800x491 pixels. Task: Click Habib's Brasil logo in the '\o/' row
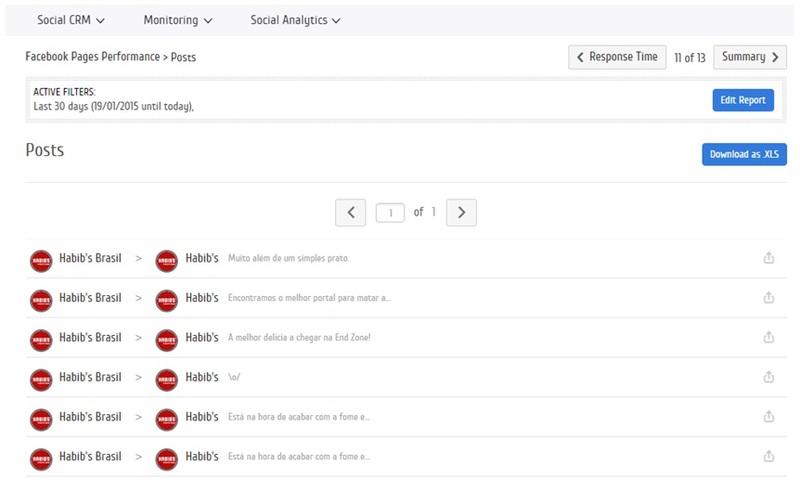(x=41, y=378)
